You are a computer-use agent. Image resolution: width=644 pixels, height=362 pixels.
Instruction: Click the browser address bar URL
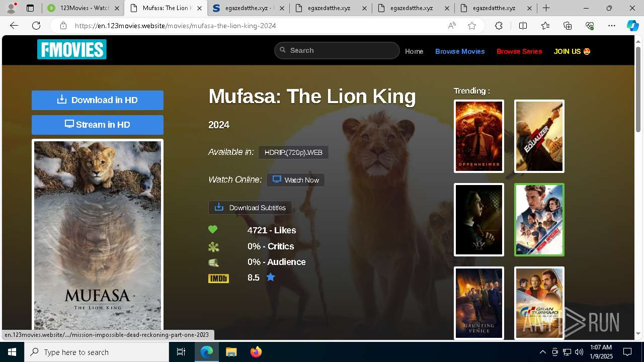[175, 26]
